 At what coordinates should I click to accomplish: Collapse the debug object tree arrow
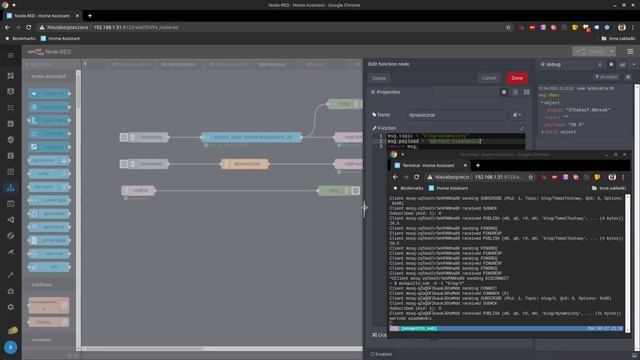pos(542,103)
